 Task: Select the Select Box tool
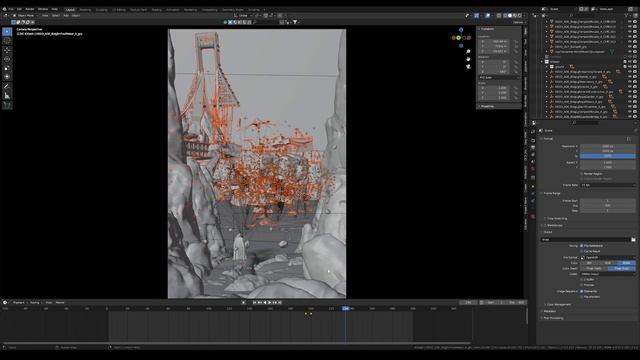pyautogui.click(x=7, y=31)
